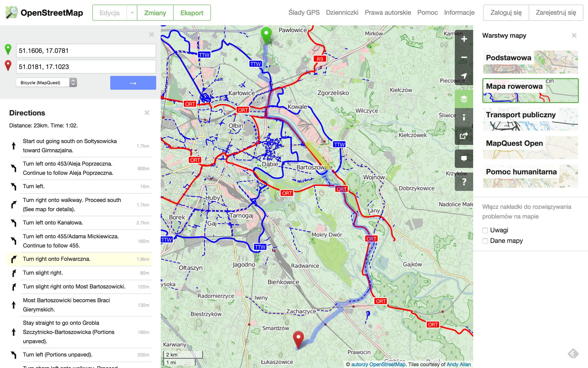Click the arrow icon for Kanałowa step
The image size is (588, 368).
pos(14,223)
